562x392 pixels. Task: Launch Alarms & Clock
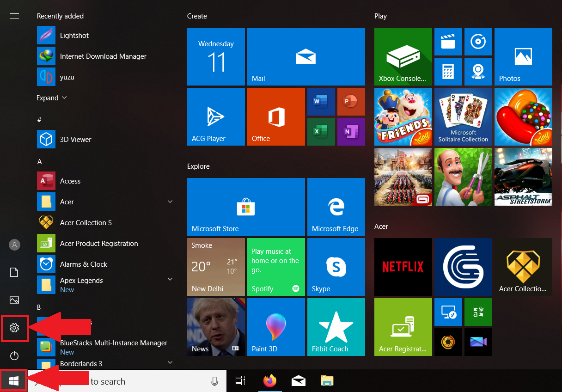(104, 264)
